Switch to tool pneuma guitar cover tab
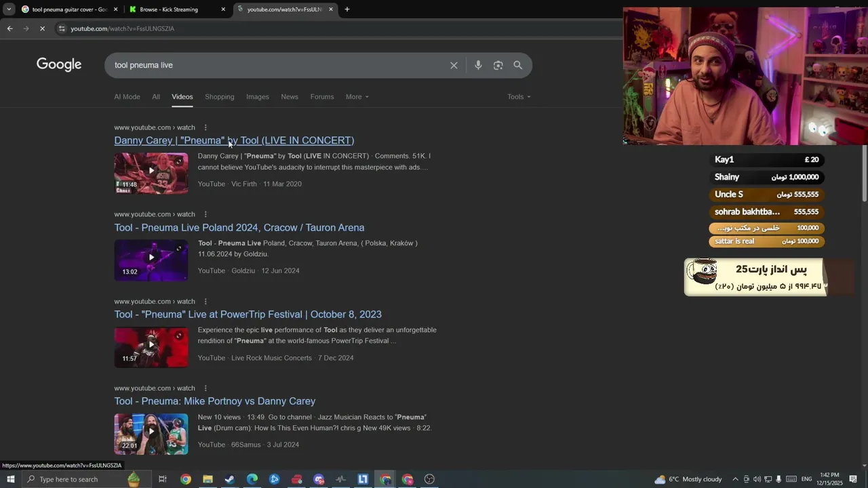The width and height of the screenshot is (868, 488). tap(68, 9)
